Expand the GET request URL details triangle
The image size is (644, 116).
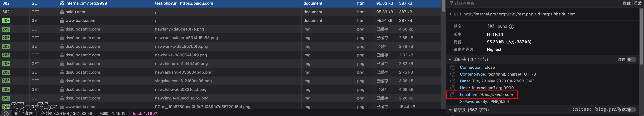(x=450, y=14)
